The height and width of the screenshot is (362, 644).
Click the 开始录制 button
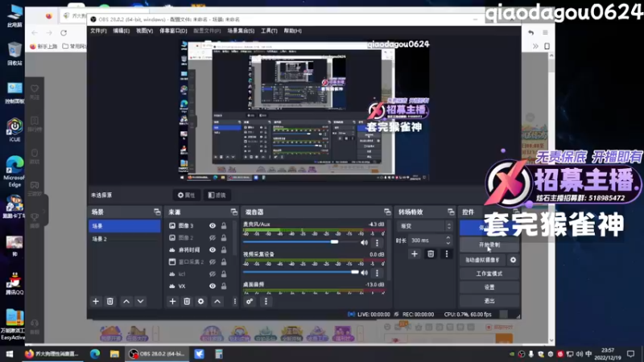tap(489, 245)
